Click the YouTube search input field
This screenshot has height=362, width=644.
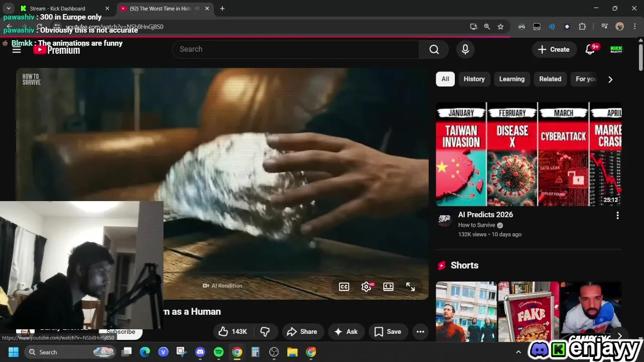[x=296, y=49]
